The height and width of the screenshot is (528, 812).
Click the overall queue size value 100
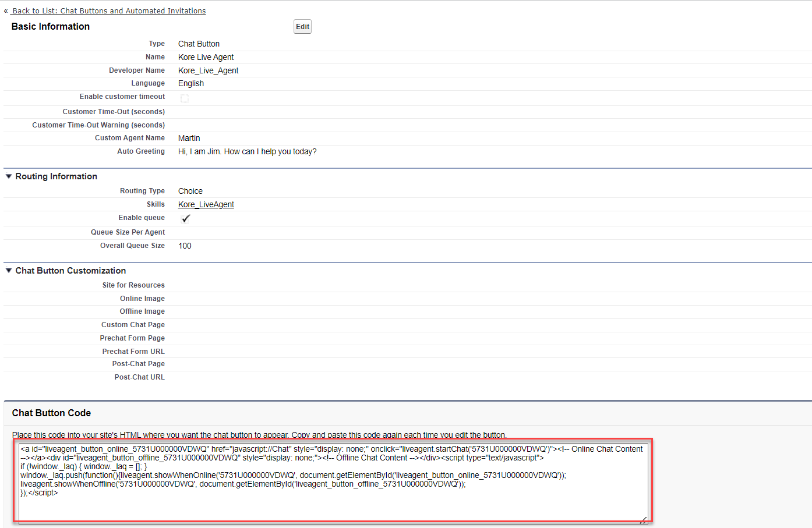coord(185,246)
